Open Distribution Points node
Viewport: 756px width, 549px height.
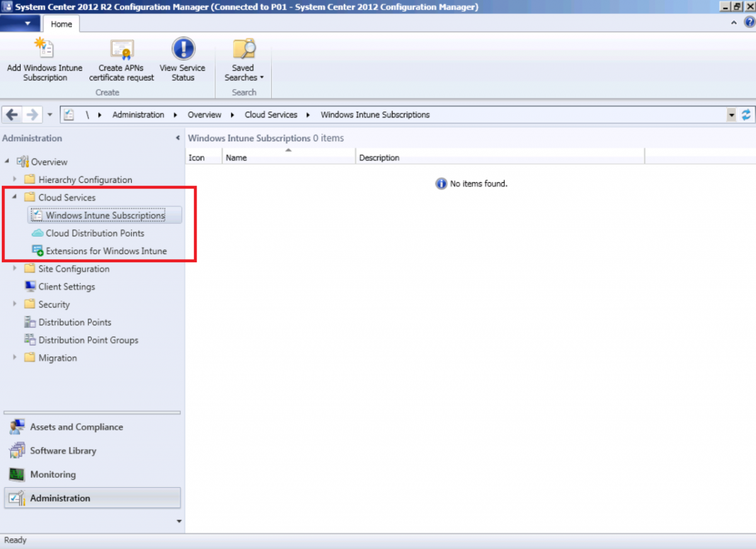pos(75,322)
